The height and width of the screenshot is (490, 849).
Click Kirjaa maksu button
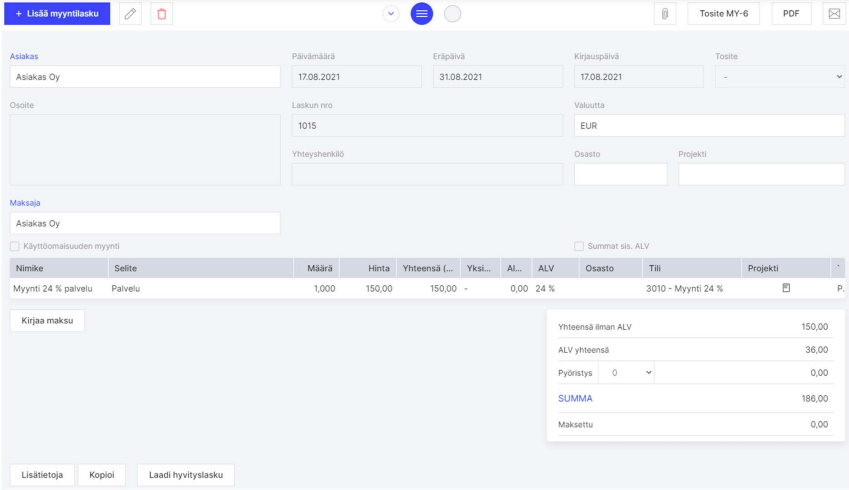click(x=47, y=321)
